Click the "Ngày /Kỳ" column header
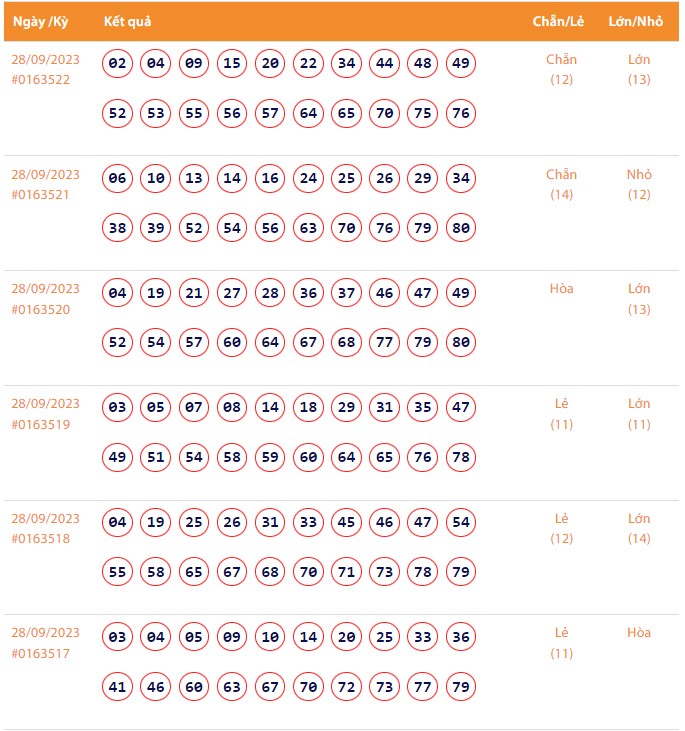 point(40,22)
